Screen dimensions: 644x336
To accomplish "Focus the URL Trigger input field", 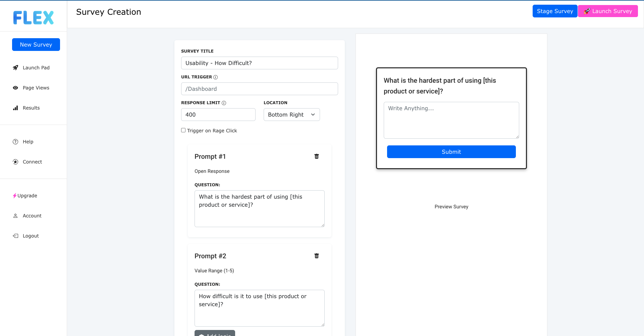I will click(259, 89).
